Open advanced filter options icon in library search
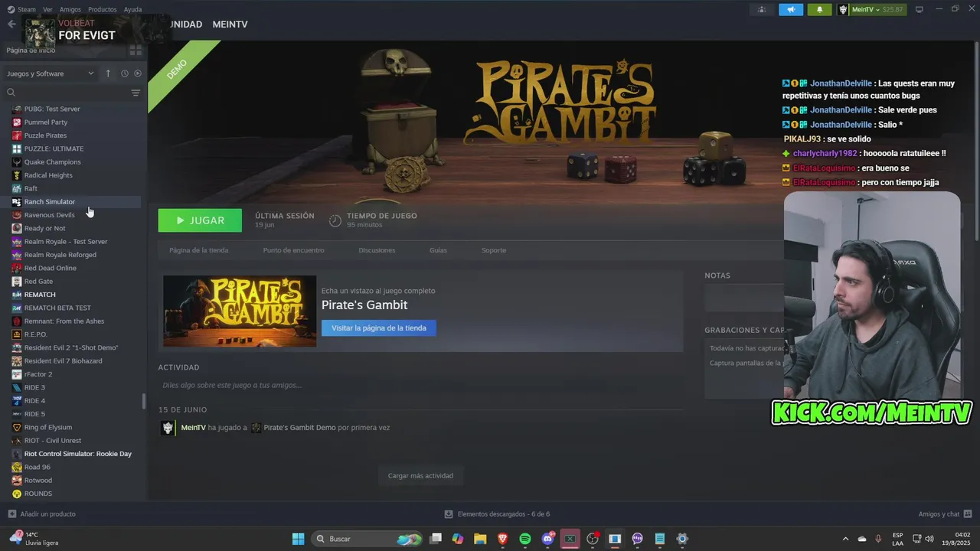The image size is (980, 551). tap(136, 93)
